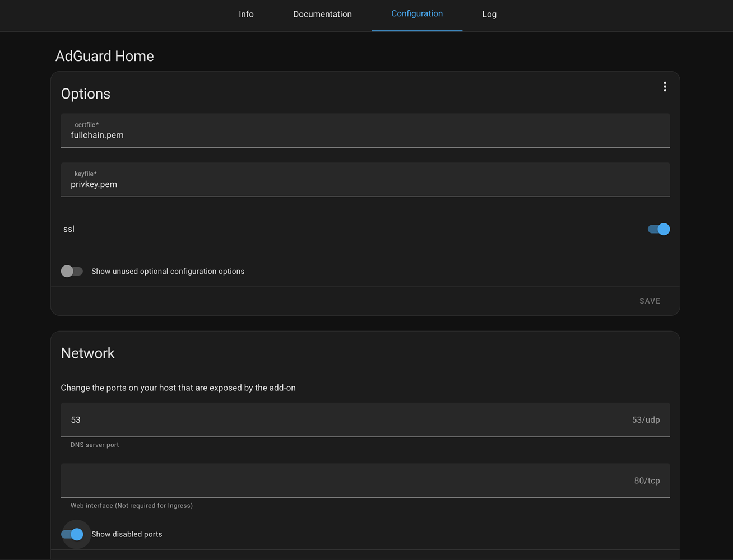Image resolution: width=733 pixels, height=560 pixels.
Task: Open the Documentation tab
Action: click(322, 14)
